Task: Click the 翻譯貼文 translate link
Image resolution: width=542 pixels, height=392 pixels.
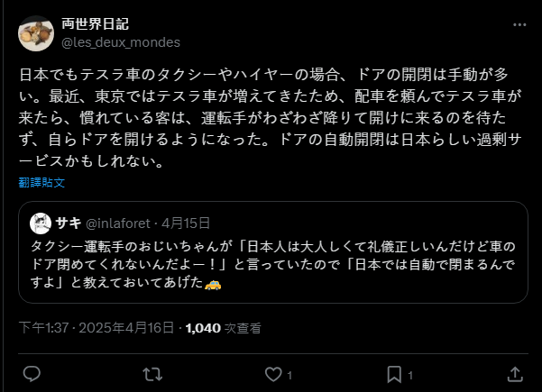Action: 41,183
